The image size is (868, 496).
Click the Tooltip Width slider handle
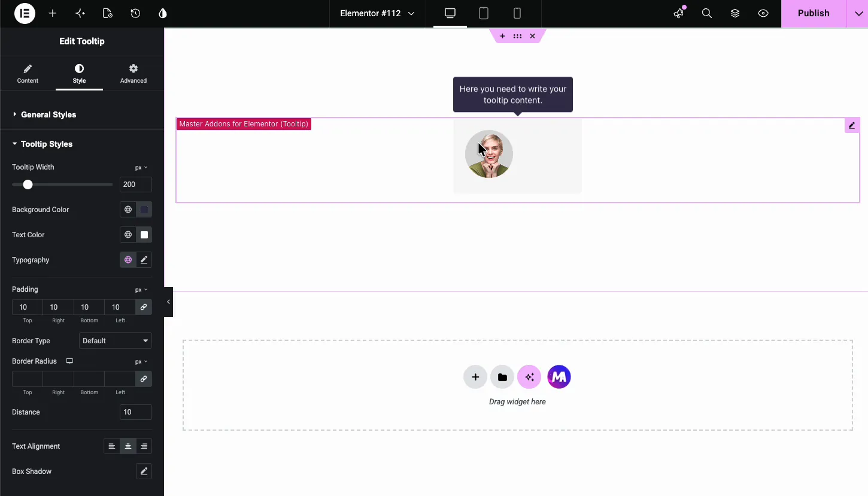click(x=28, y=185)
